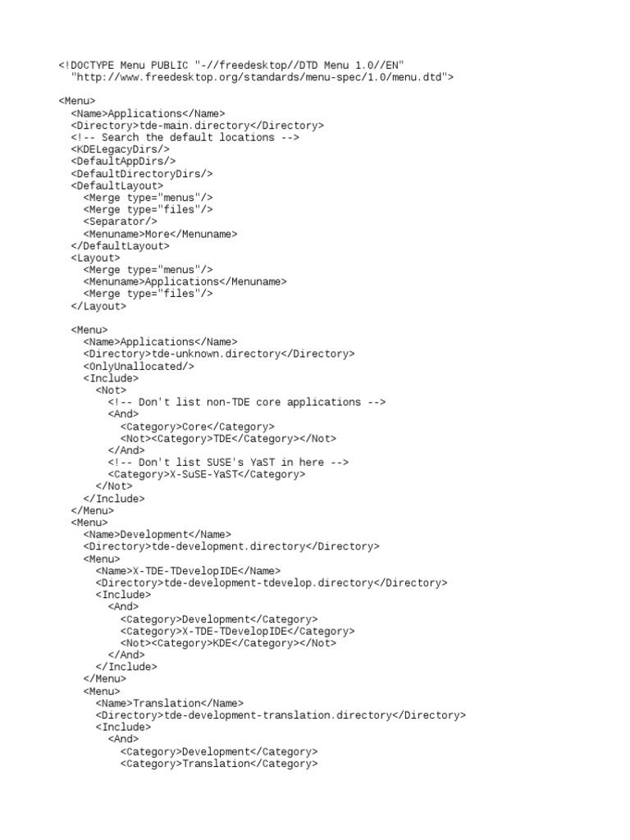Click the Menuname More line
630x840 pixels.
[161, 234]
